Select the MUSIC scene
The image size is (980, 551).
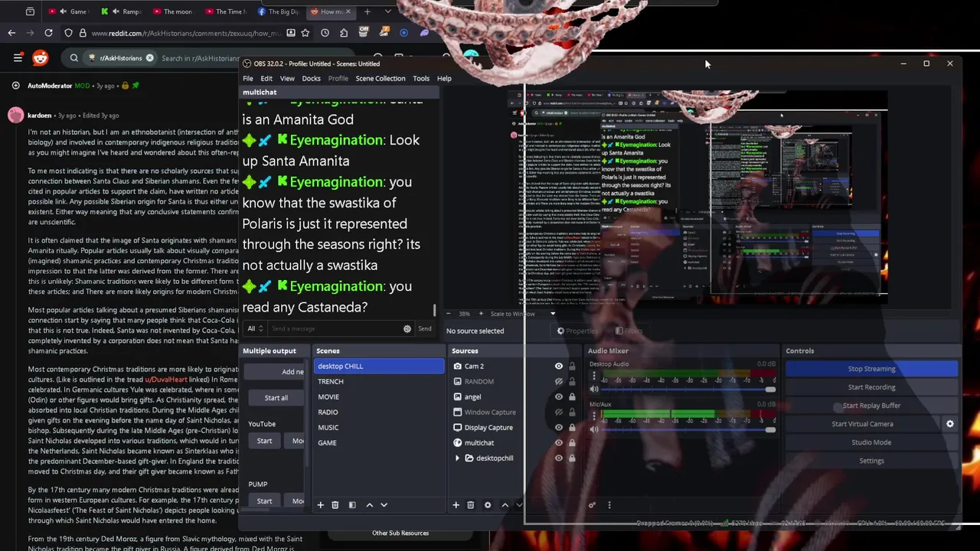tap(379, 427)
